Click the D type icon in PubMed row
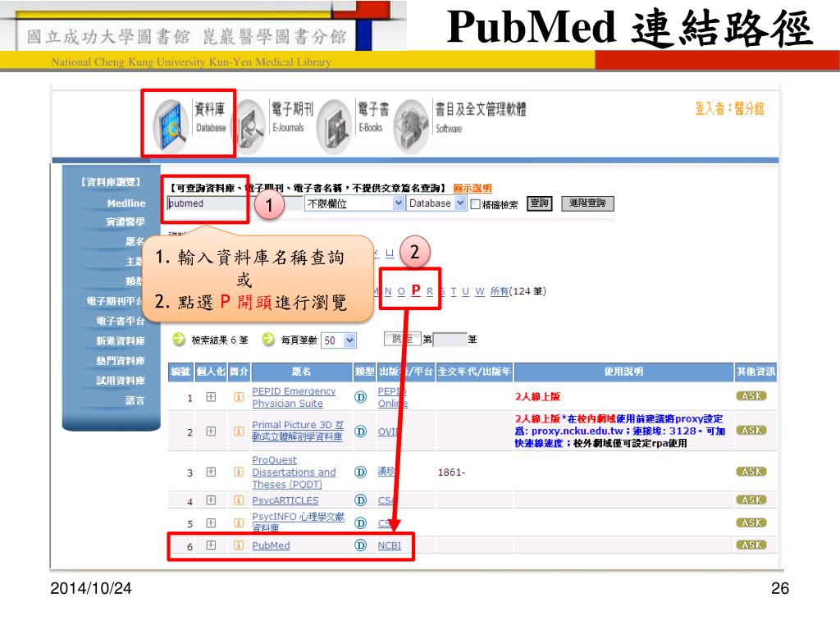 click(x=361, y=546)
